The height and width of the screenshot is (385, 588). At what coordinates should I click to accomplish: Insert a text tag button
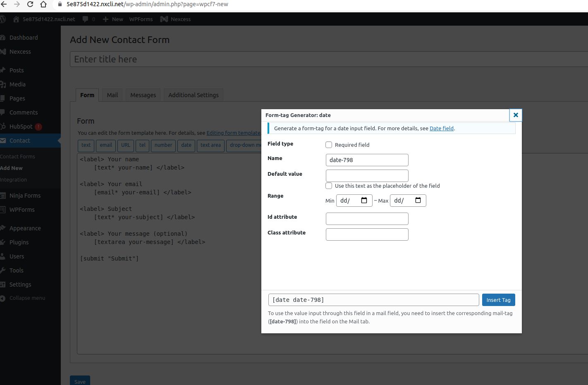[86, 145]
